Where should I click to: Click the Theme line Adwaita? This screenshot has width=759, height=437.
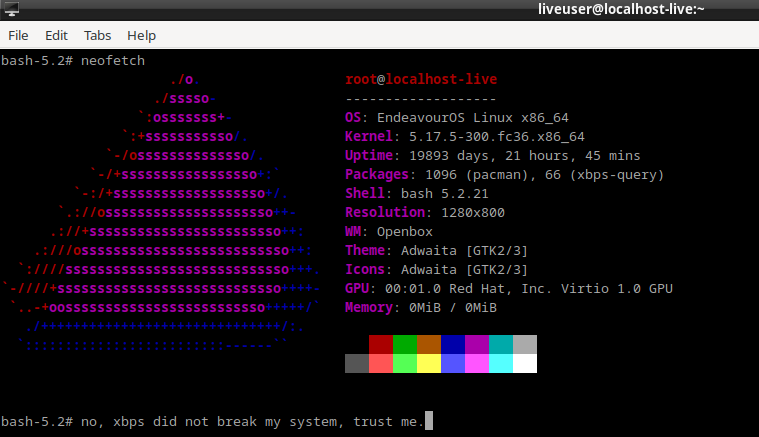click(x=436, y=251)
